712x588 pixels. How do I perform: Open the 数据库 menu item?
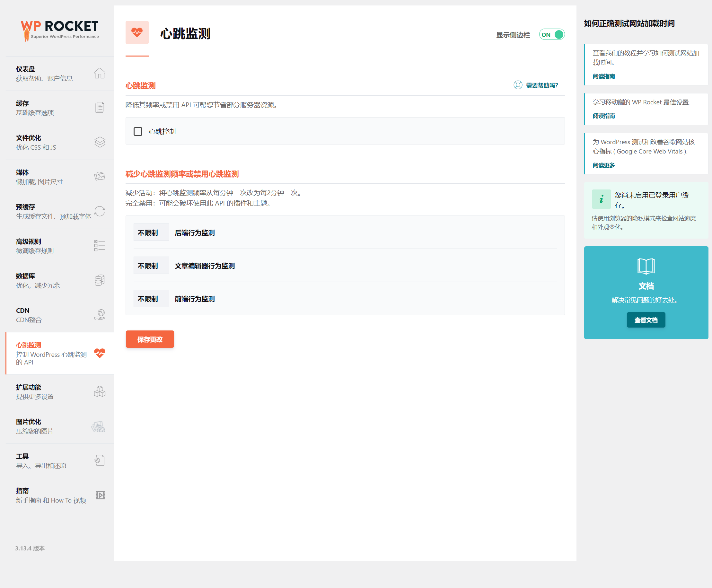(x=60, y=281)
